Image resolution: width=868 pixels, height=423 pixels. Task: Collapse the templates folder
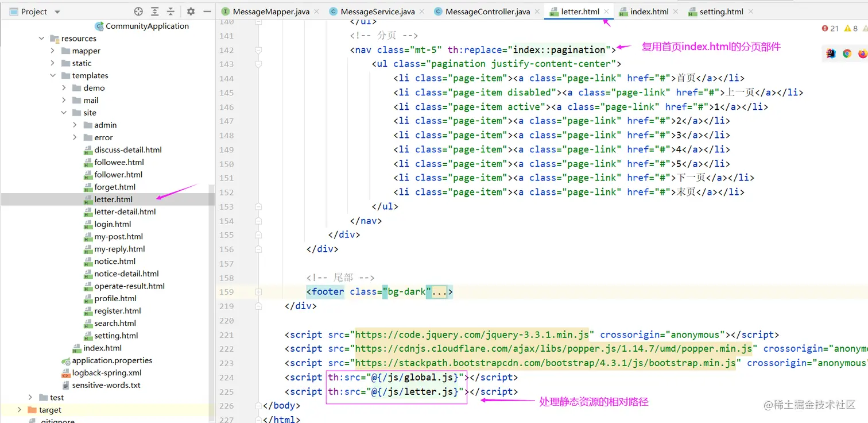coord(53,75)
